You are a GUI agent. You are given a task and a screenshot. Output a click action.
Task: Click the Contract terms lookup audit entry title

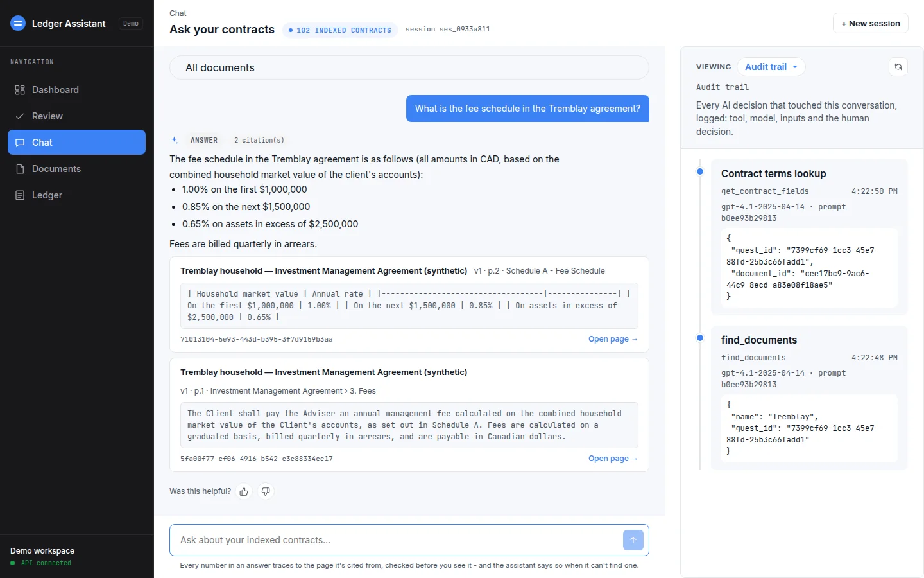coord(773,173)
